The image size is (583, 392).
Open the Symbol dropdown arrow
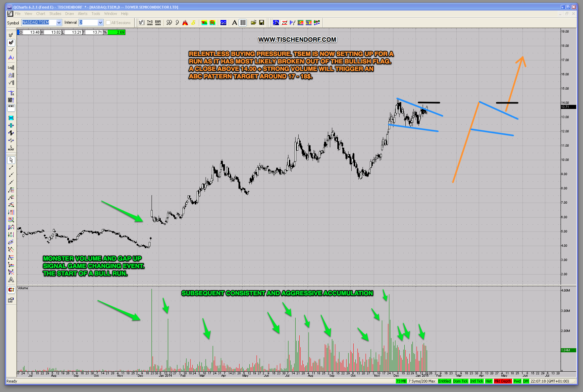59,23
